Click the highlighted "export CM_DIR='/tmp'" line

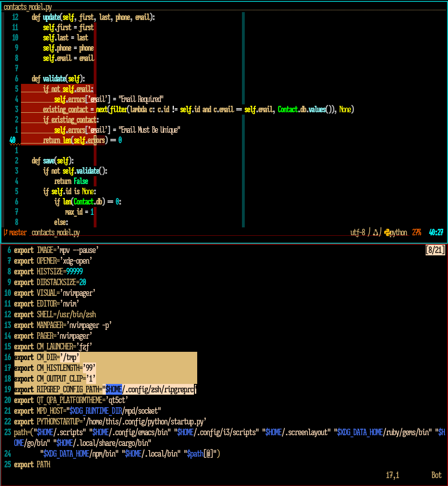(47, 357)
